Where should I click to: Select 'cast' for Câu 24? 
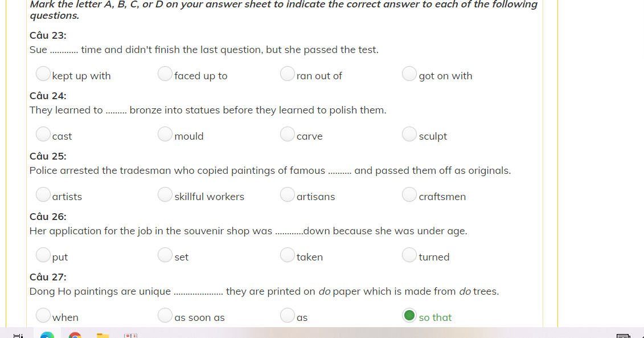pos(43,135)
